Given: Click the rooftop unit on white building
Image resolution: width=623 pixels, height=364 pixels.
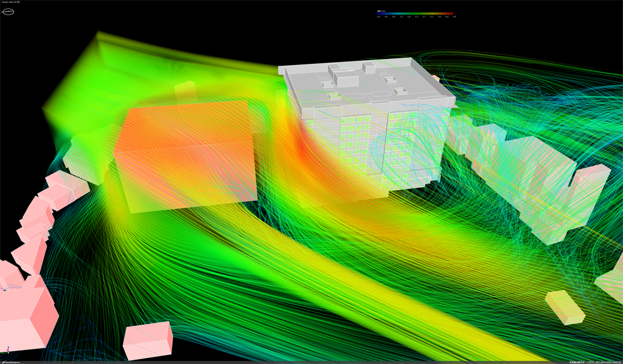Looking at the screenshot, I should 344,77.
